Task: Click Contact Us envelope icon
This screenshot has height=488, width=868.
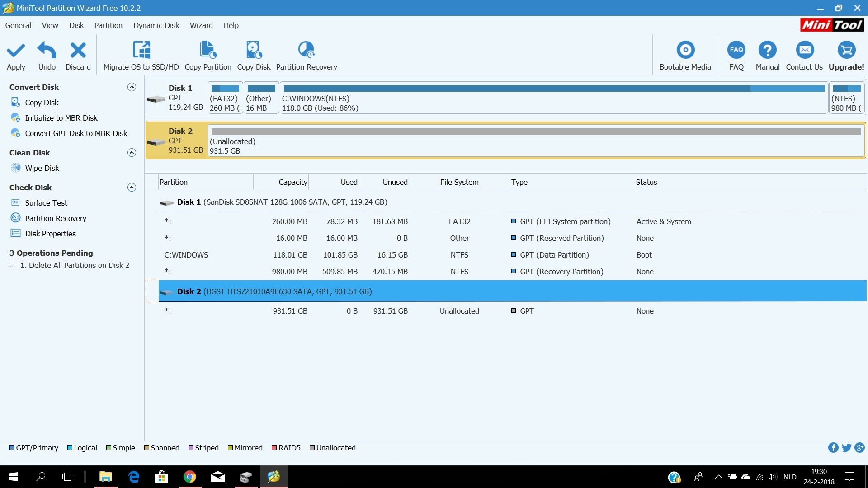Action: [805, 50]
